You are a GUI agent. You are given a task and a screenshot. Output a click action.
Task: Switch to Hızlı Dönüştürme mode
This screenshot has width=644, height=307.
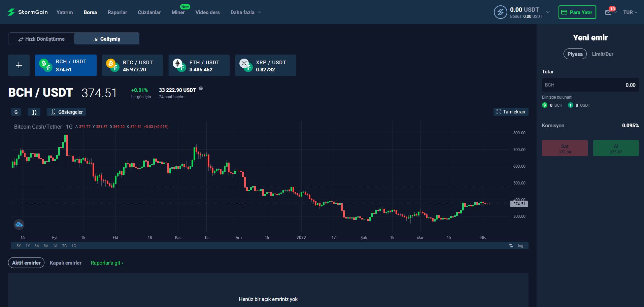click(x=41, y=39)
